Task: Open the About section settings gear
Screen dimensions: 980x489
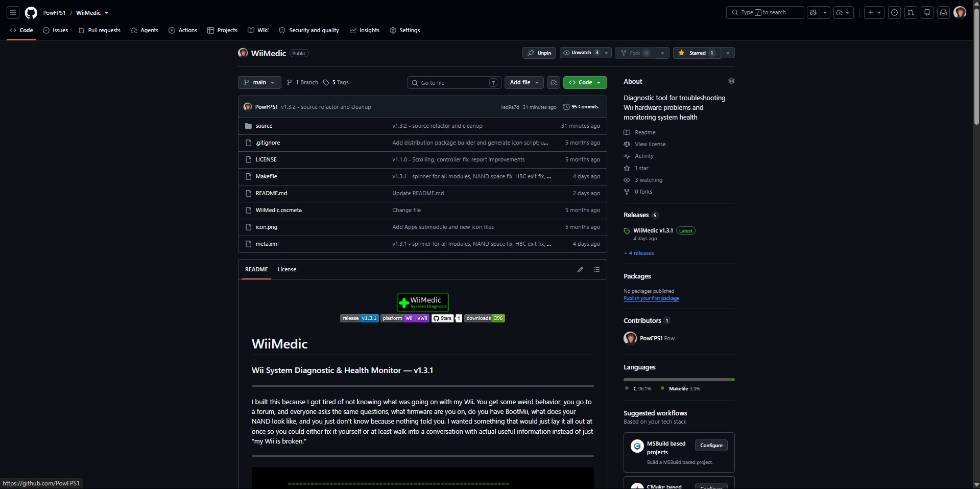Action: pyautogui.click(x=731, y=81)
